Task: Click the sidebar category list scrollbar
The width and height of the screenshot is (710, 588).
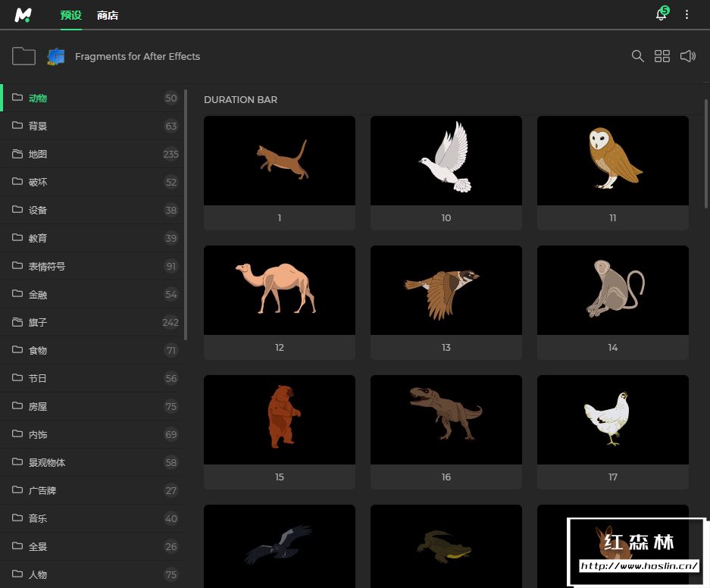Action: tap(186, 214)
